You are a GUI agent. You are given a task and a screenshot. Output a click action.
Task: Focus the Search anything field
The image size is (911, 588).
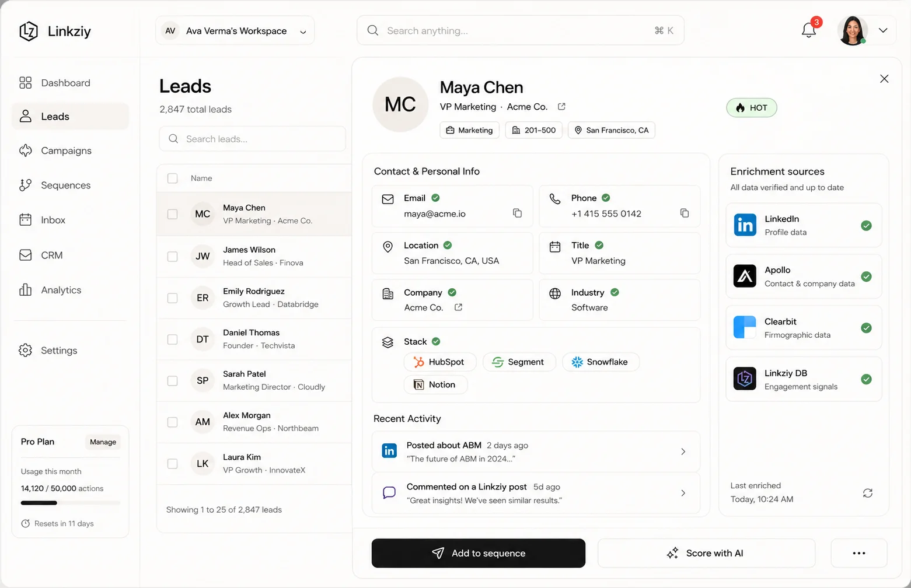(x=521, y=30)
